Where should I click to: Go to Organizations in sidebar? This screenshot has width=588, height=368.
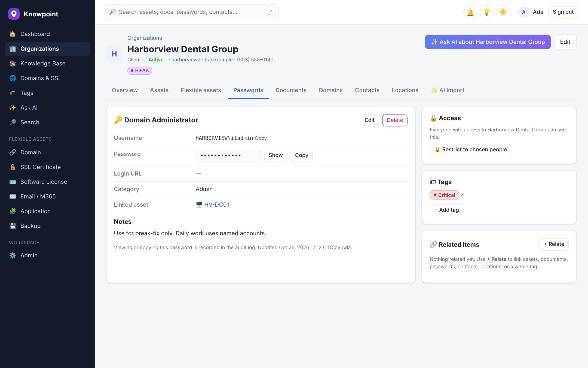click(47, 49)
